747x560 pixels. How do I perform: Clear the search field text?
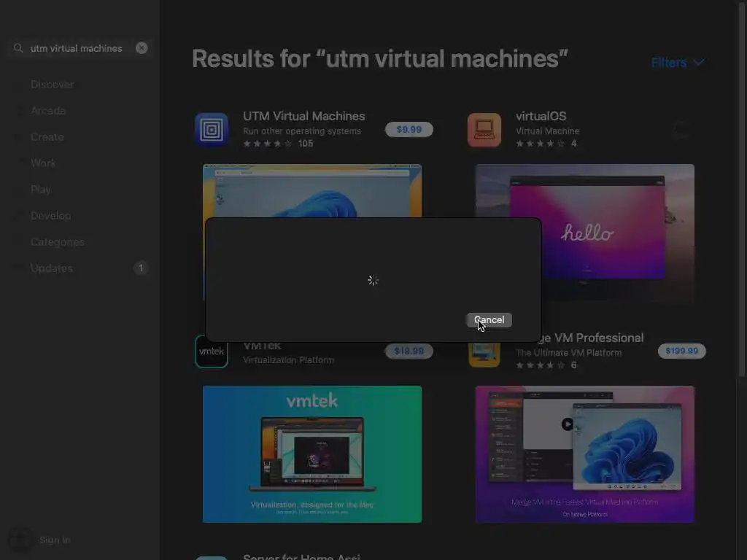coord(142,48)
